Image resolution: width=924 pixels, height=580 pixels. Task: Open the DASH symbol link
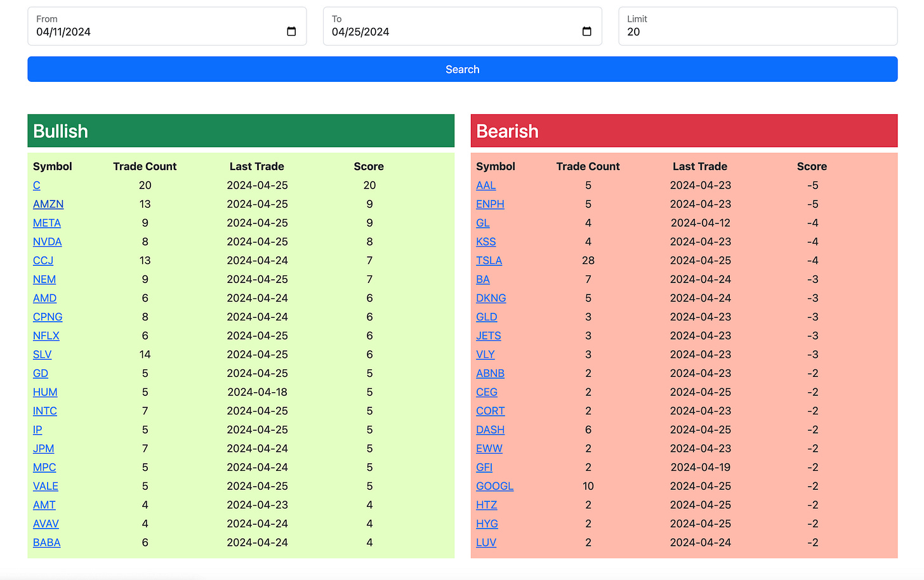[491, 430]
